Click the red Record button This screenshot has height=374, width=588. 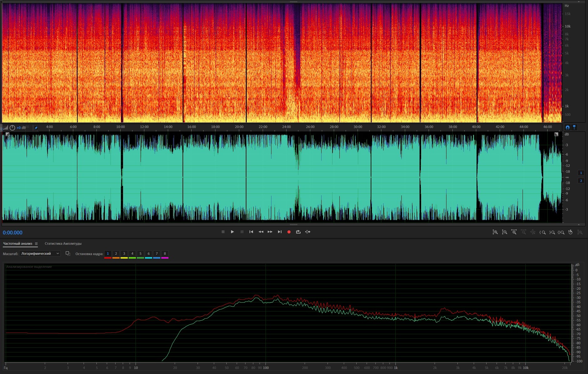289,232
